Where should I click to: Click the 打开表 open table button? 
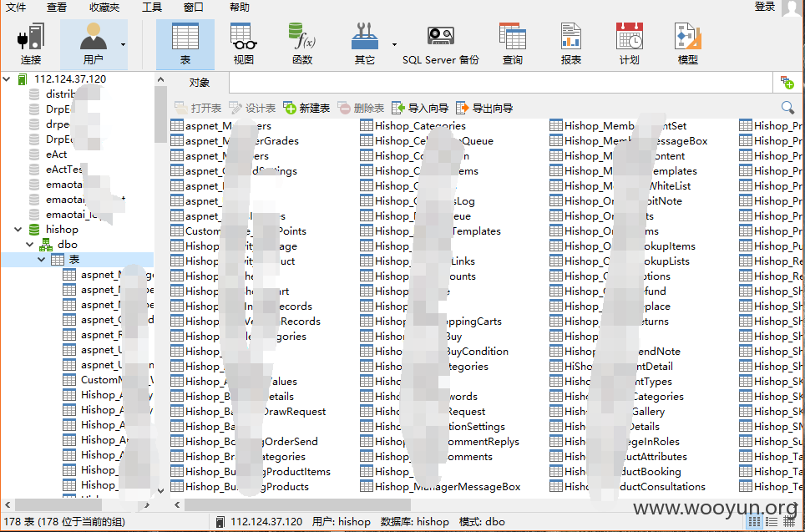[x=198, y=108]
